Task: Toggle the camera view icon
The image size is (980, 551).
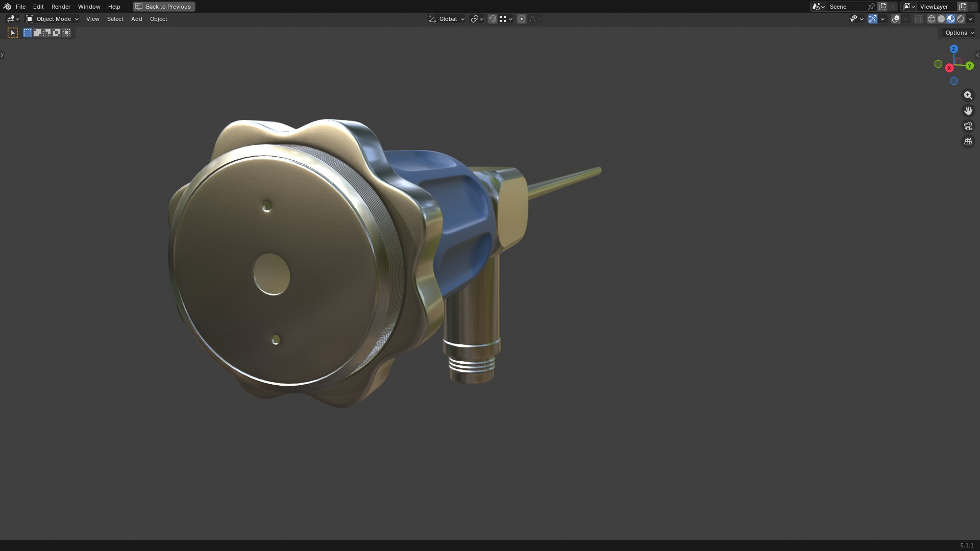Action: click(x=968, y=126)
